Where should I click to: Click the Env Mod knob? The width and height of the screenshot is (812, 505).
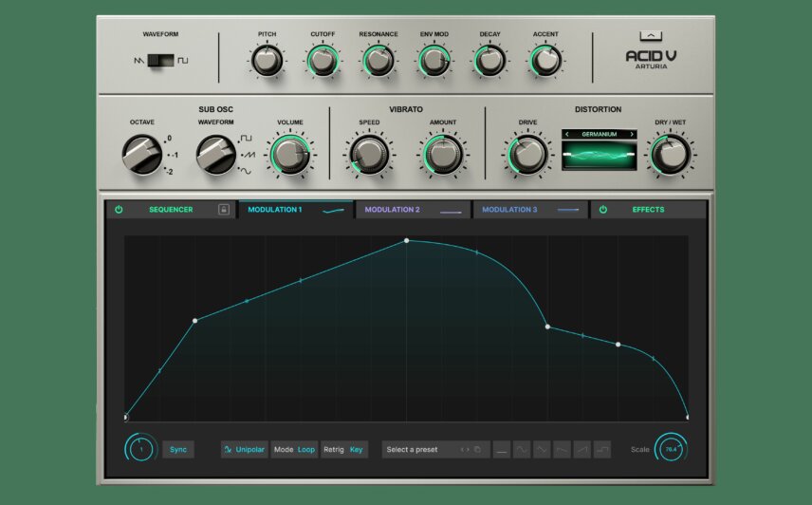point(434,61)
